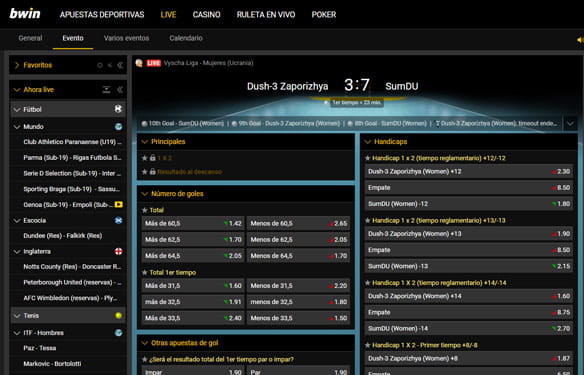Open Poker section
Screen dimensions: 584x375
[324, 15]
